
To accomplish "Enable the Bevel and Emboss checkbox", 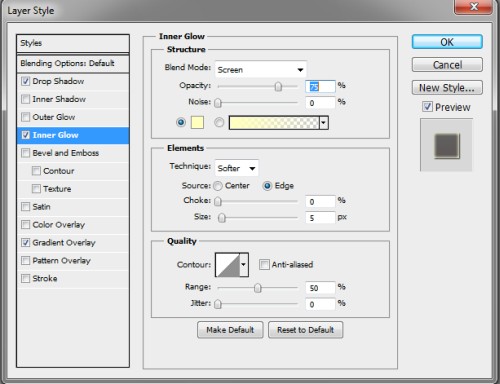I will 26,153.
